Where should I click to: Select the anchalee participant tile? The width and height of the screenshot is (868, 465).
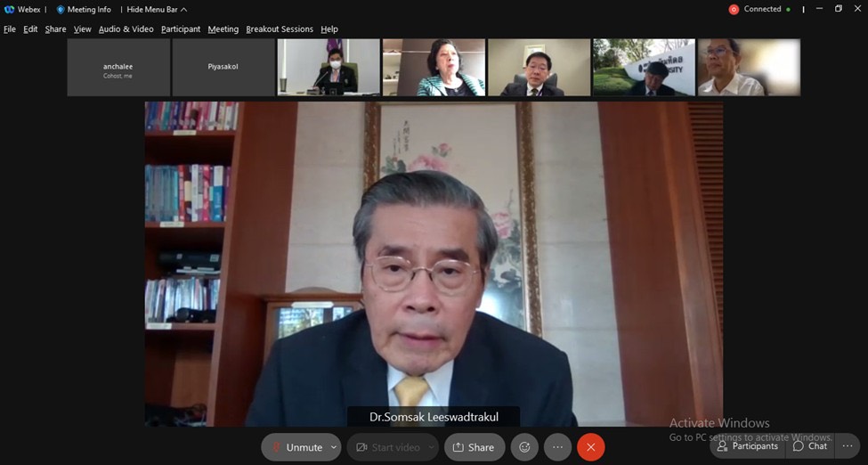click(118, 67)
